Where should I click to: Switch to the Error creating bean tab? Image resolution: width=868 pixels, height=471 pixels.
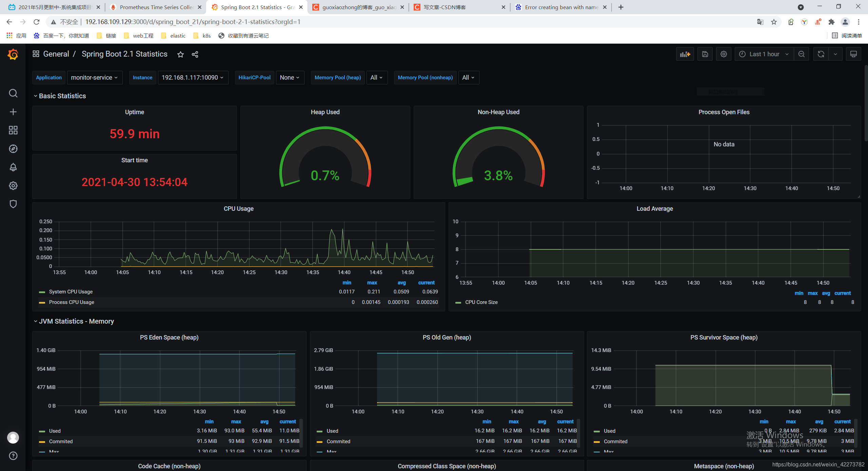(x=561, y=7)
